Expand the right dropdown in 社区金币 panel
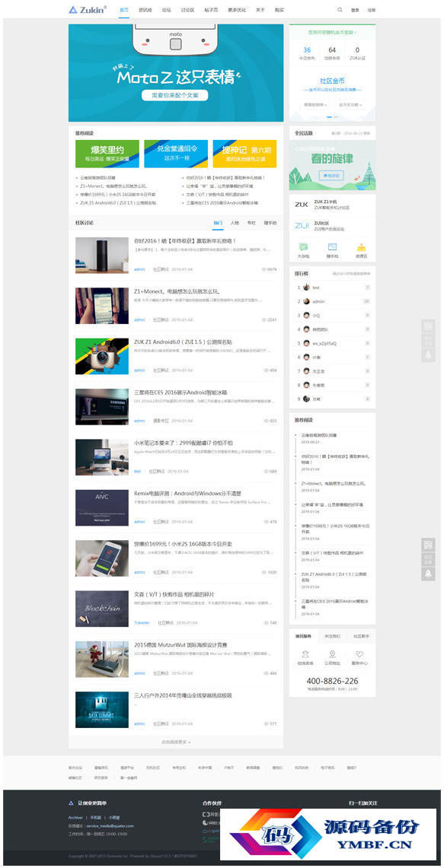The height and width of the screenshot is (868, 444). (350, 104)
